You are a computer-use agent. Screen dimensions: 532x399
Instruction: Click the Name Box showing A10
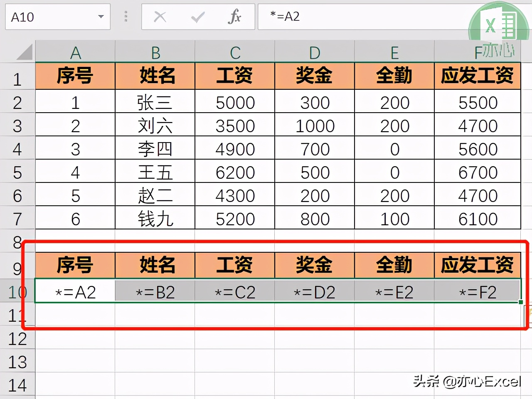point(50,17)
